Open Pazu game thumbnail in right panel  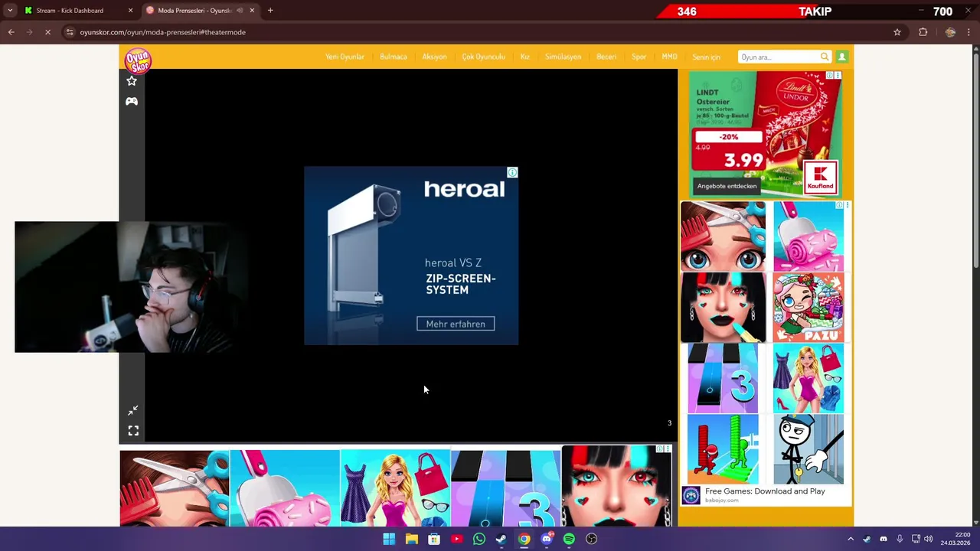(x=808, y=308)
